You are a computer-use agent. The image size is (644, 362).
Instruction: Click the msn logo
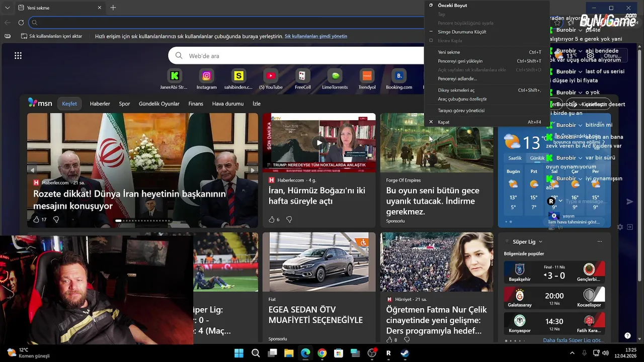40,103
